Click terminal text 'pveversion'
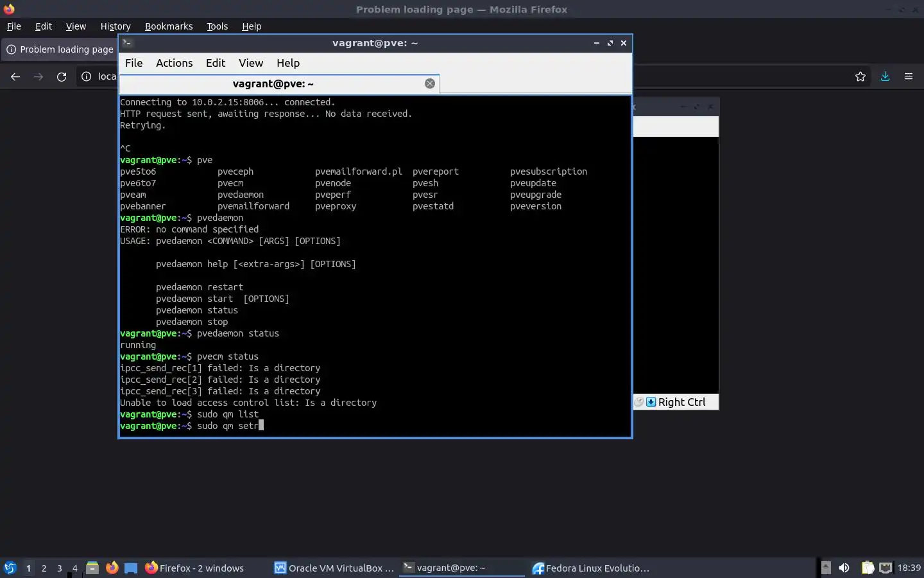924x578 pixels. (536, 206)
